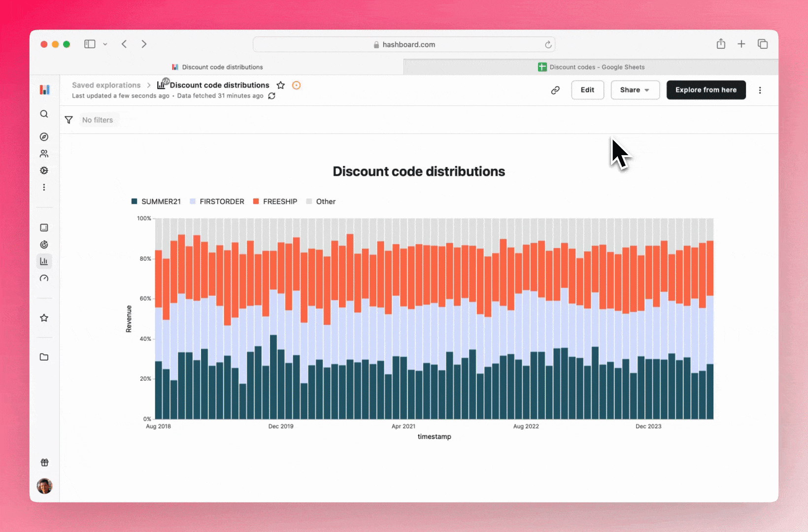Show Safari tab overview icon

pyautogui.click(x=763, y=44)
